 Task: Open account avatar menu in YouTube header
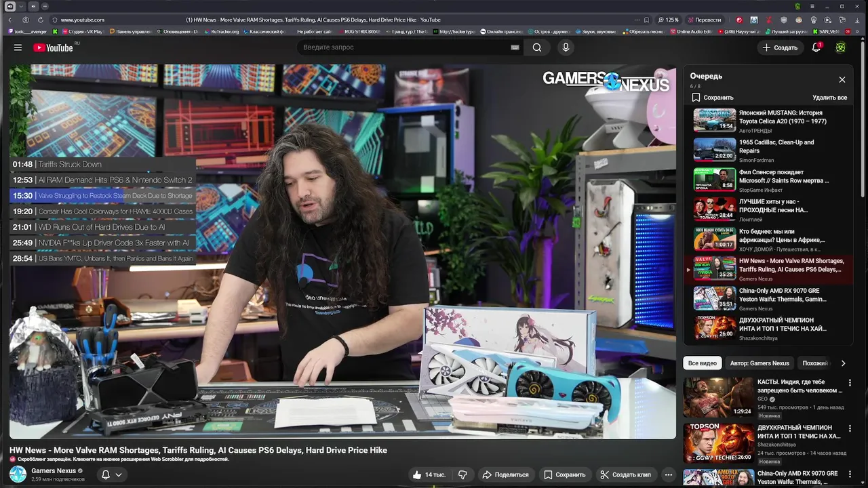pyautogui.click(x=840, y=47)
